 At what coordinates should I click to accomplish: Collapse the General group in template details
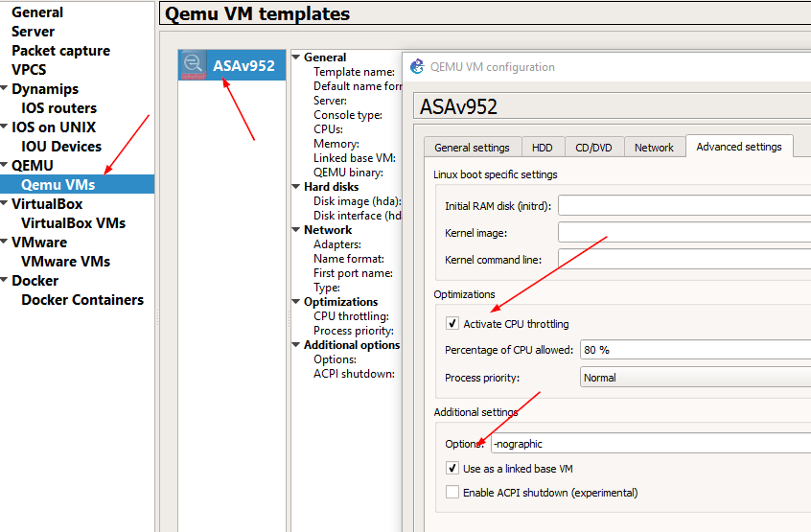pyautogui.click(x=296, y=57)
